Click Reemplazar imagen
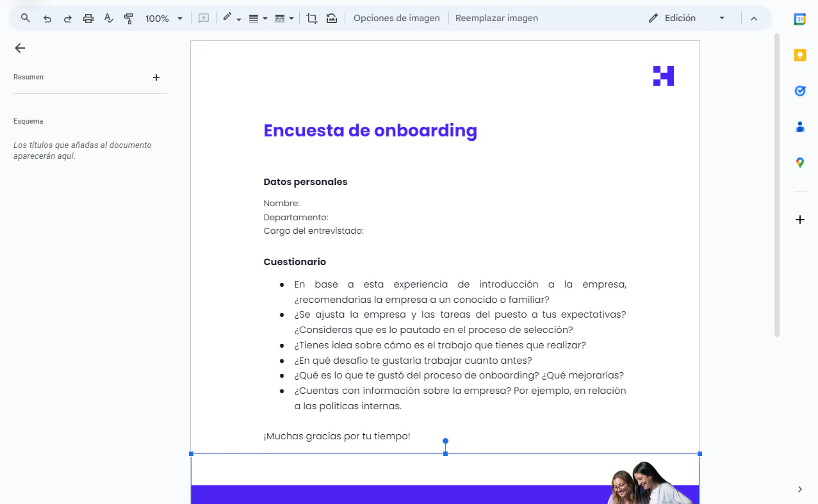This screenshot has width=818, height=504. tap(496, 18)
